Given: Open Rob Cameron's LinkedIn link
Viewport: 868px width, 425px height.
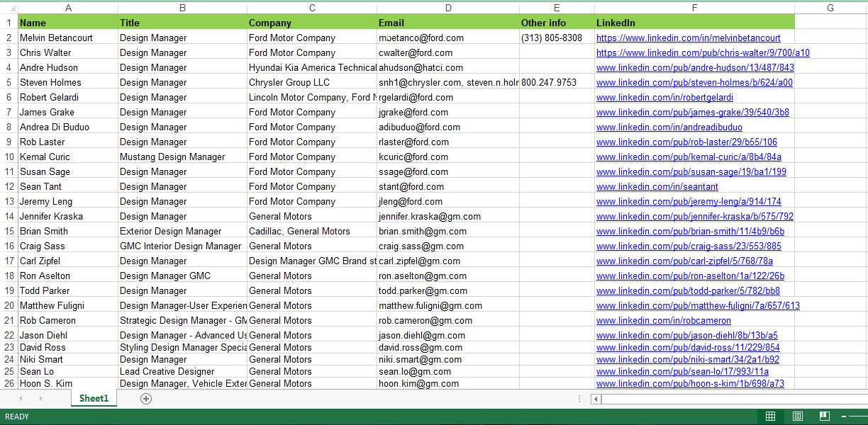Looking at the screenshot, I should pos(662,321).
